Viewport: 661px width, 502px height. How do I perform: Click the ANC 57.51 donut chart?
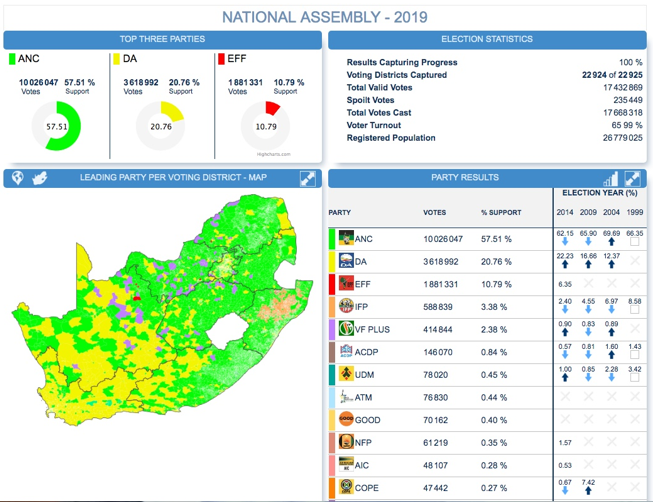[56, 126]
